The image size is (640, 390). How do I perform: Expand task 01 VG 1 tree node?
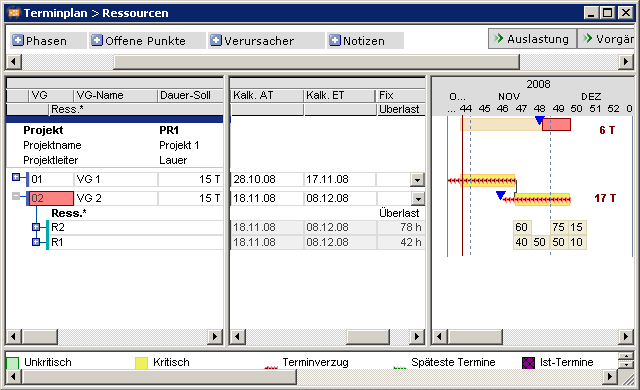pos(16,177)
